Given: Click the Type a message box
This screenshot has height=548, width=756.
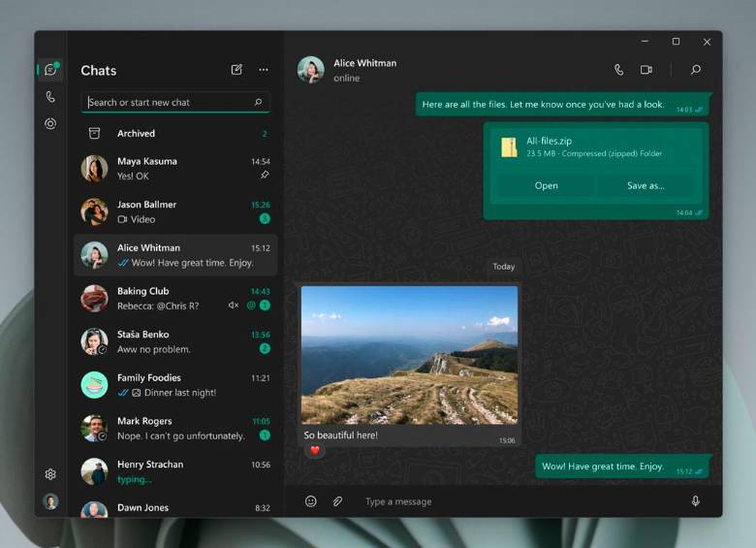Looking at the screenshot, I should click(x=514, y=501).
